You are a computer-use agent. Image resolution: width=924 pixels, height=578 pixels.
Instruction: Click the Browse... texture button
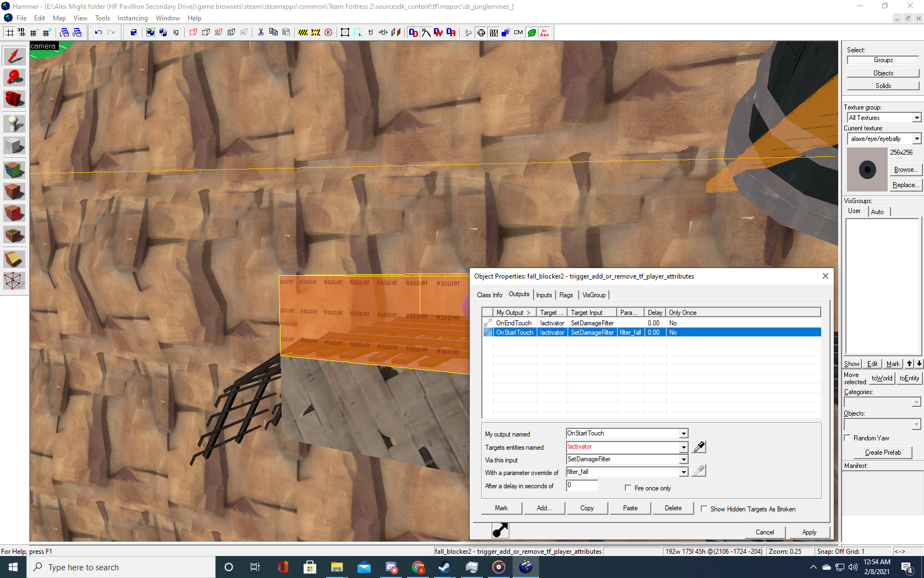(905, 170)
